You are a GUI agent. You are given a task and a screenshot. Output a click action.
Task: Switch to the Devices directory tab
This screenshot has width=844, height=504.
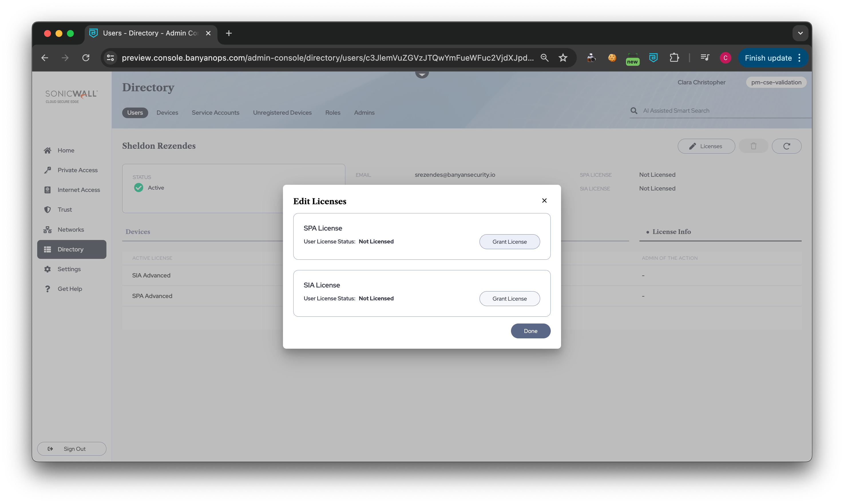tap(167, 113)
